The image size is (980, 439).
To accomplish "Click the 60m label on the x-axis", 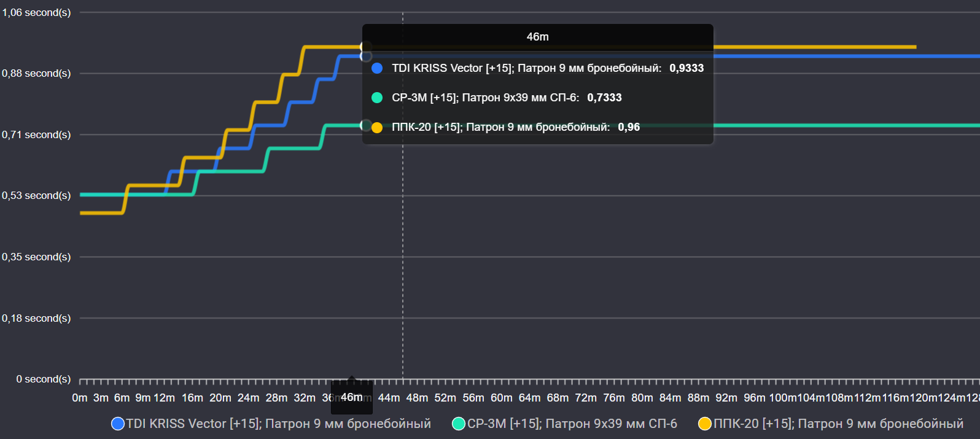I will click(502, 398).
